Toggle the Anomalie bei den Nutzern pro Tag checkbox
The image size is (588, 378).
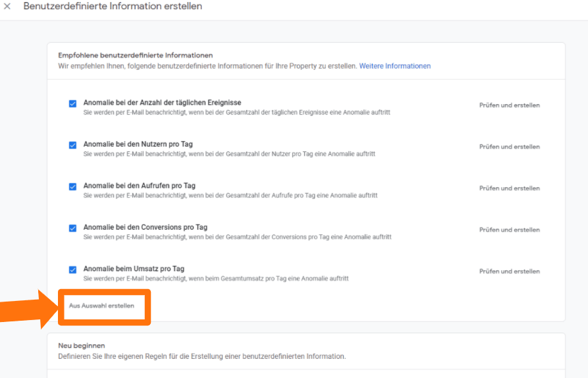point(72,145)
